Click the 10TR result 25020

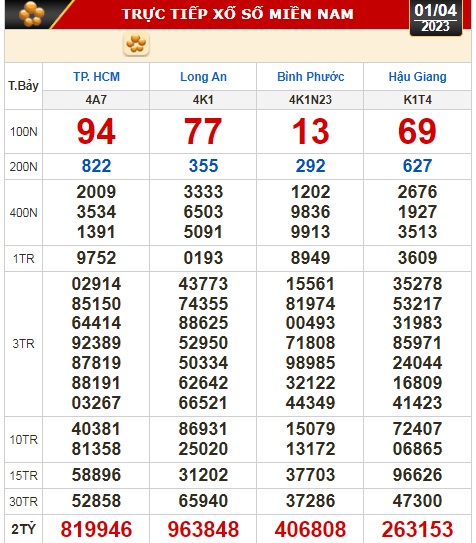pos(203,449)
